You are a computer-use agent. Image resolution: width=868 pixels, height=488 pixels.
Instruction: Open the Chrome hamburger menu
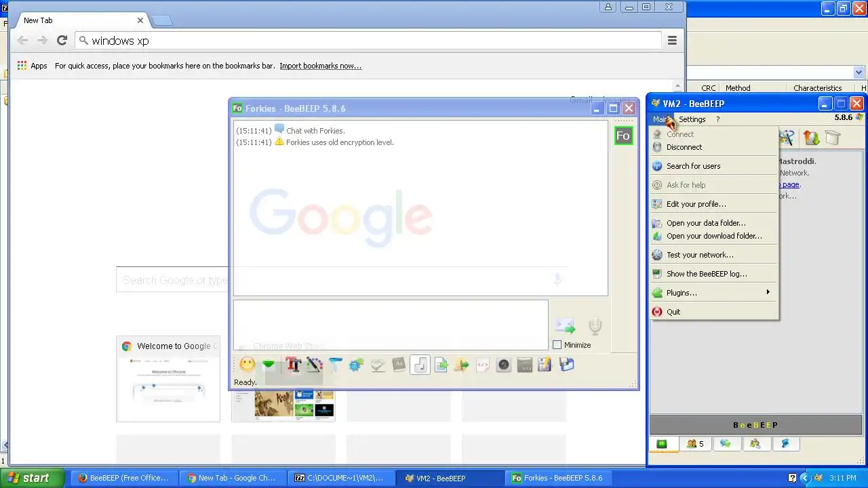(x=672, y=41)
